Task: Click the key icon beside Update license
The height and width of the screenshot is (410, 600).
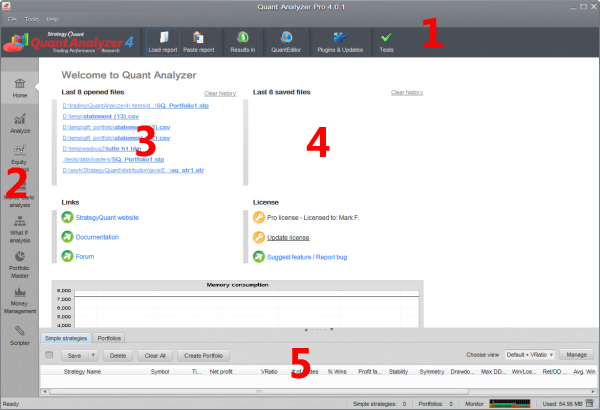Action: [x=259, y=237]
